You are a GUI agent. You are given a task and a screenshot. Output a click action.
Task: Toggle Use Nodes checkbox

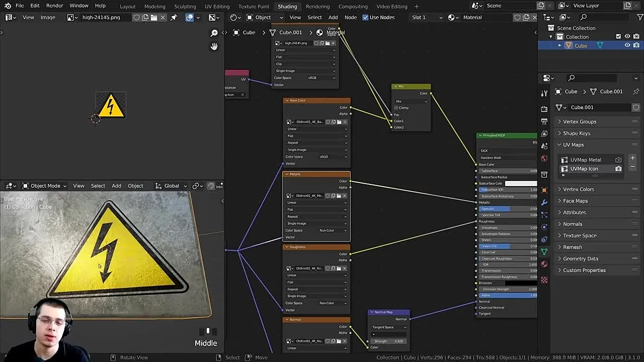pos(365,17)
